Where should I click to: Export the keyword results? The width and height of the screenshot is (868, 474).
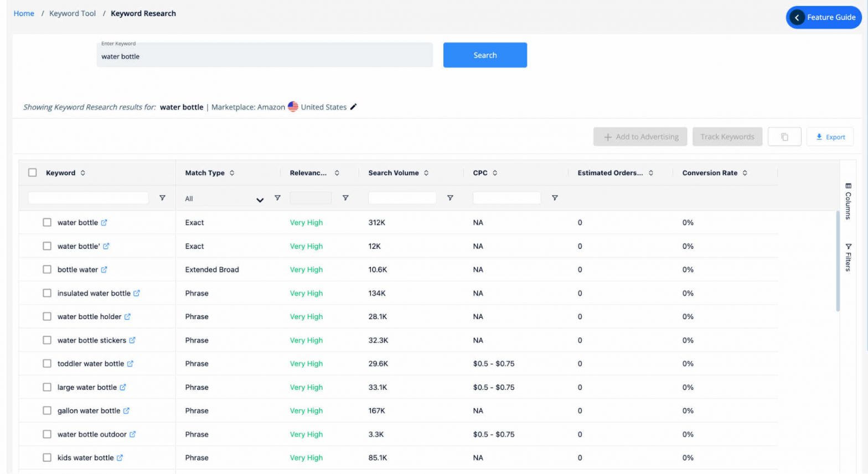pyautogui.click(x=830, y=137)
